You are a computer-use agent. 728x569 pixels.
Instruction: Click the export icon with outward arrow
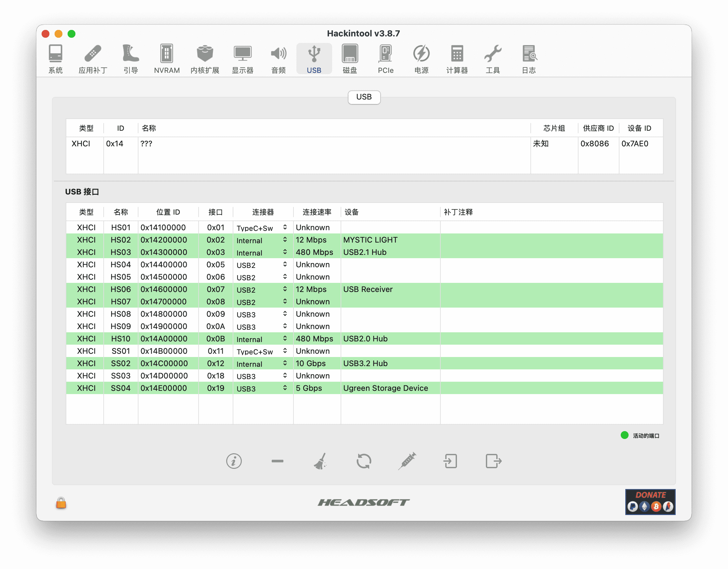pyautogui.click(x=493, y=461)
